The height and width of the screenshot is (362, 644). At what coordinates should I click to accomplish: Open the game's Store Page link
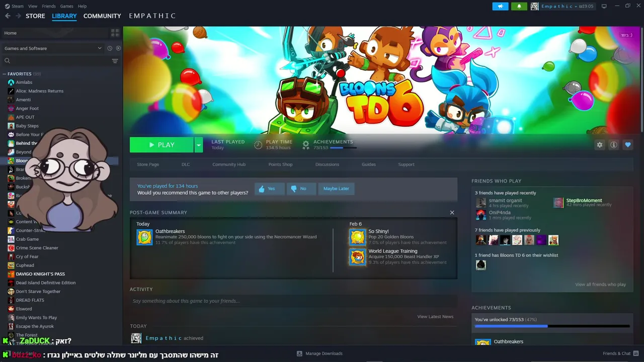pos(148,164)
